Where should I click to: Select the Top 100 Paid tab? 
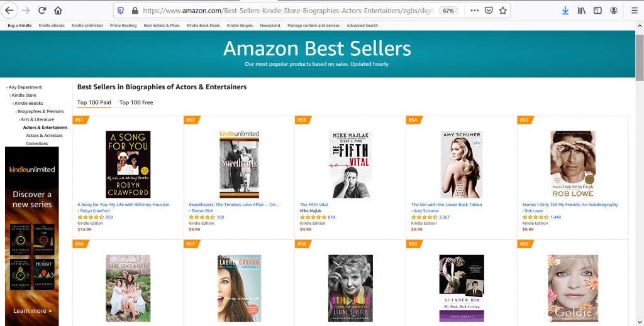pos(94,102)
